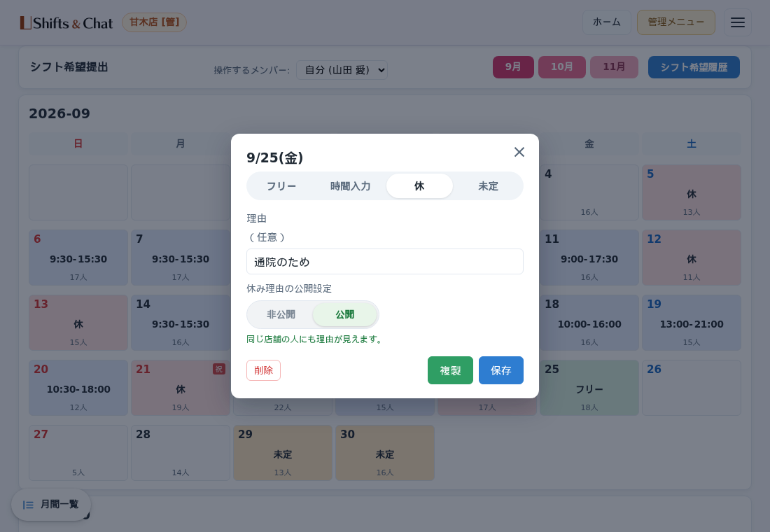Screen dimensions: 770x532
Task: Select September 29 未定 cell
Action: 283,453
